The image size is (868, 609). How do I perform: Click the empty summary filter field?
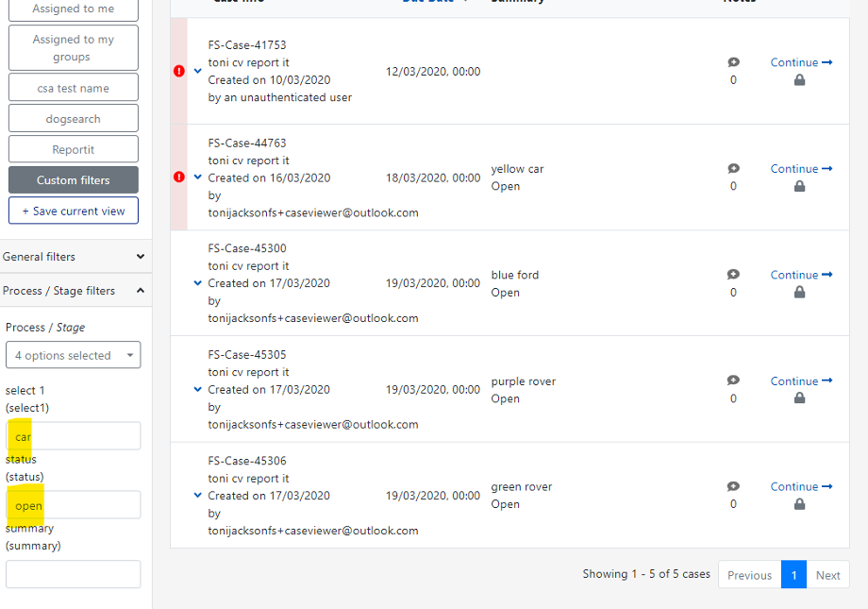(73, 574)
